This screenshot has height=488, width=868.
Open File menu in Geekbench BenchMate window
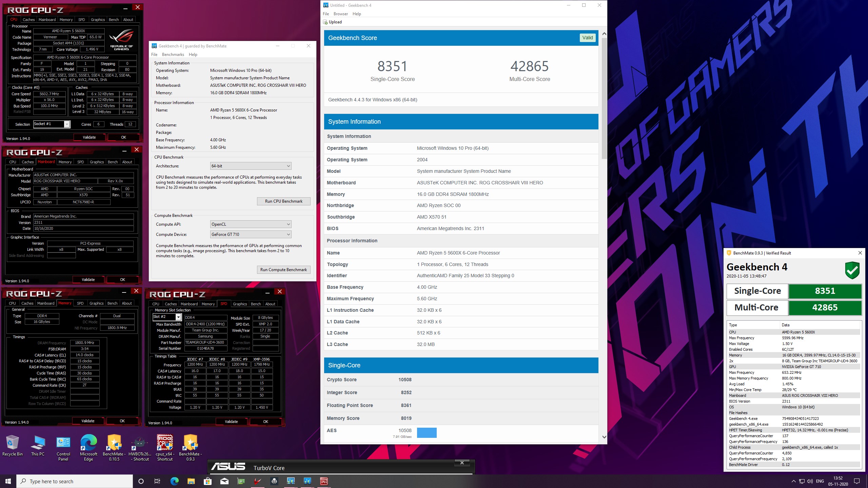pos(154,55)
